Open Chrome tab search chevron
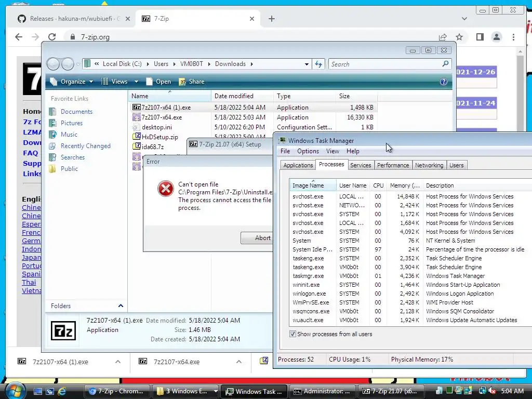The height and width of the screenshot is (399, 532). (x=464, y=19)
